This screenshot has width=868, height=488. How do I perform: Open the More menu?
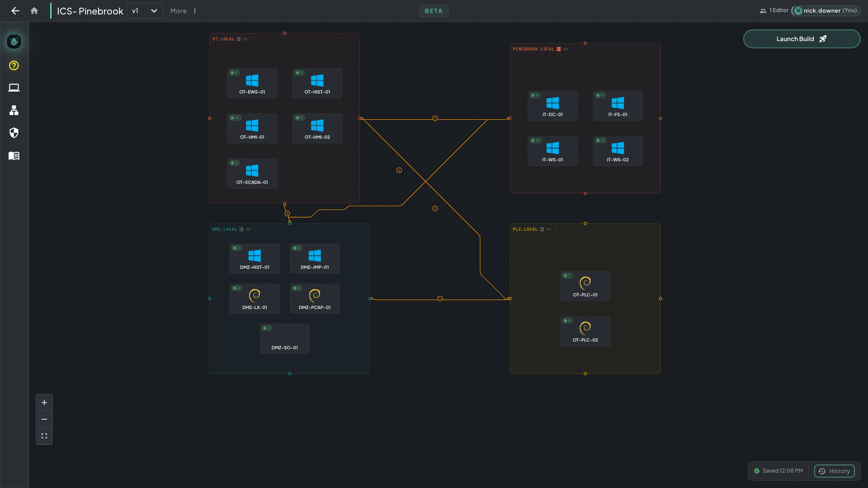click(184, 11)
